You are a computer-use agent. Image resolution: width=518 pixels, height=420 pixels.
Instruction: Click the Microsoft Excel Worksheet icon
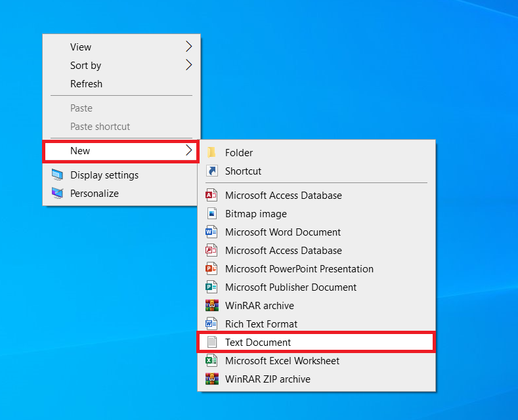click(211, 360)
